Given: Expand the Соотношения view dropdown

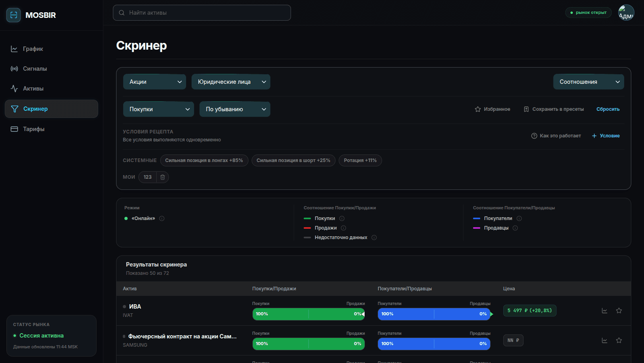Looking at the screenshot, I should tap(589, 82).
